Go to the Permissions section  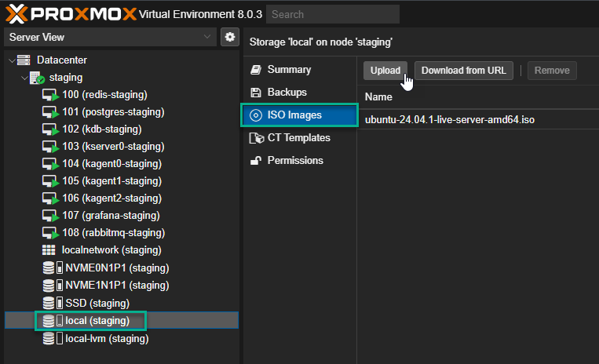[294, 161]
